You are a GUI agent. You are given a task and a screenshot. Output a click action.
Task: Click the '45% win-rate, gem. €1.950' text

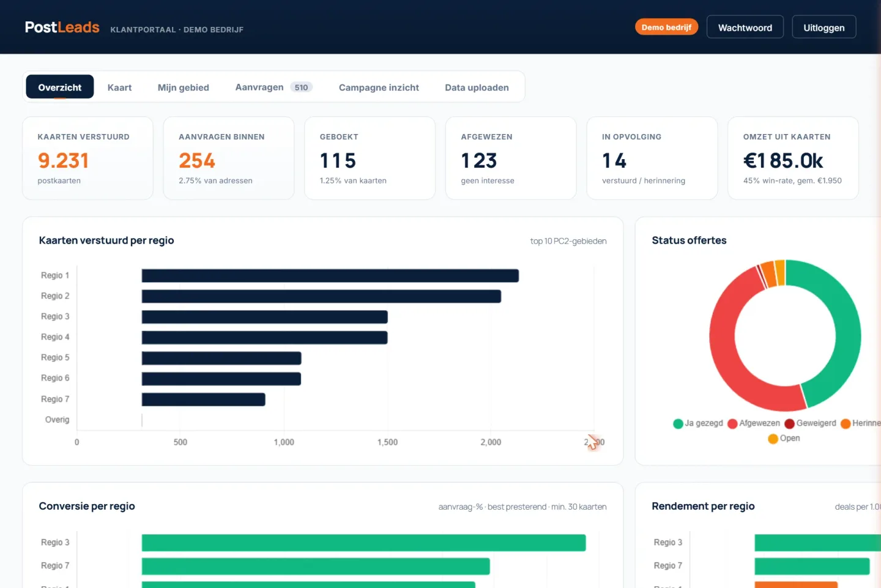point(792,180)
